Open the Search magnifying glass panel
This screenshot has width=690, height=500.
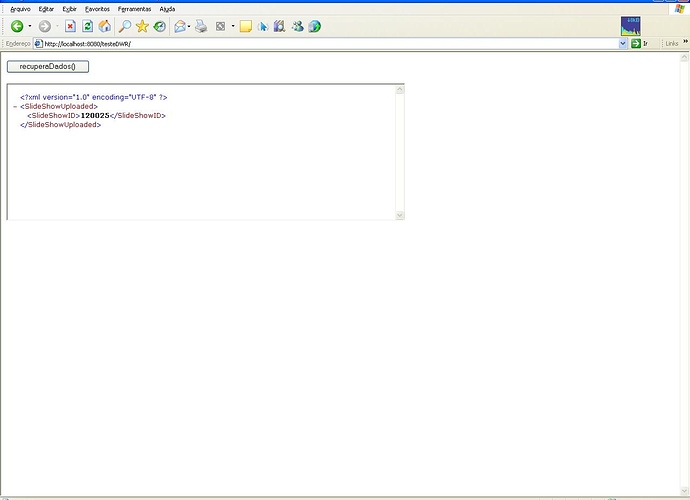pos(125,26)
